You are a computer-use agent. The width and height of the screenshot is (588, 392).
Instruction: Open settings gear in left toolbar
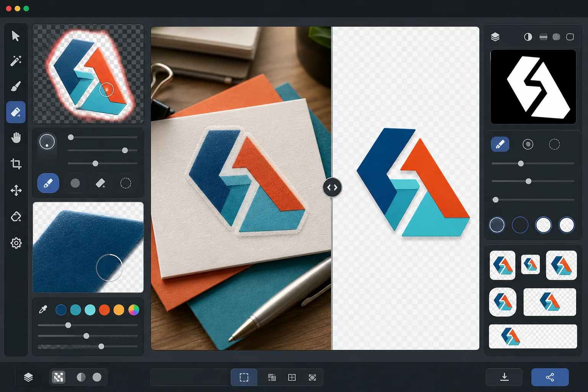[16, 243]
